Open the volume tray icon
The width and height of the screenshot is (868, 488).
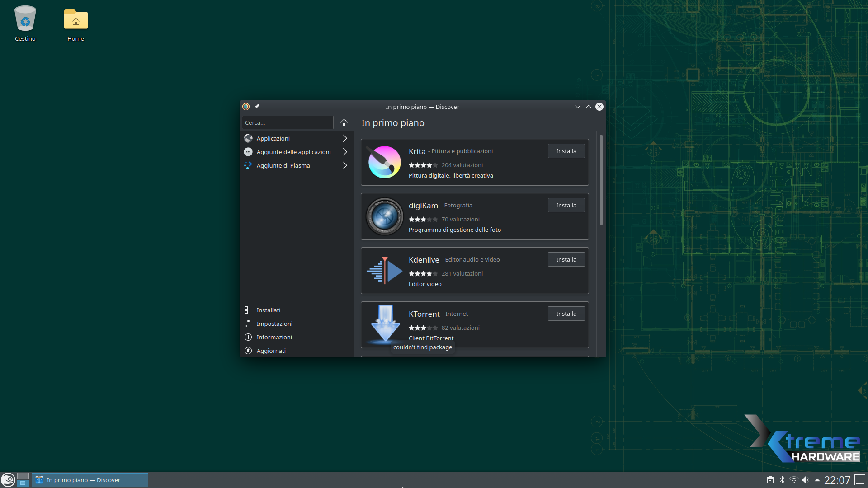click(805, 480)
